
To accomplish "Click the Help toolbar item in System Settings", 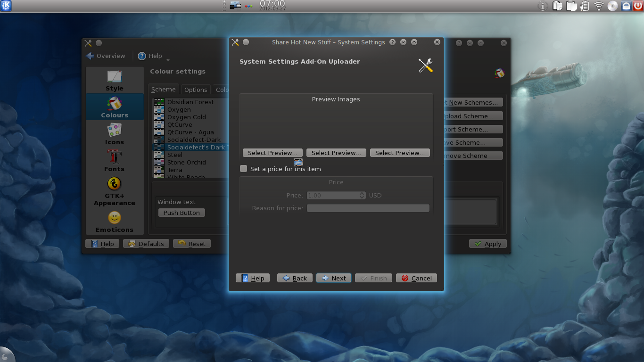I will (x=150, y=56).
